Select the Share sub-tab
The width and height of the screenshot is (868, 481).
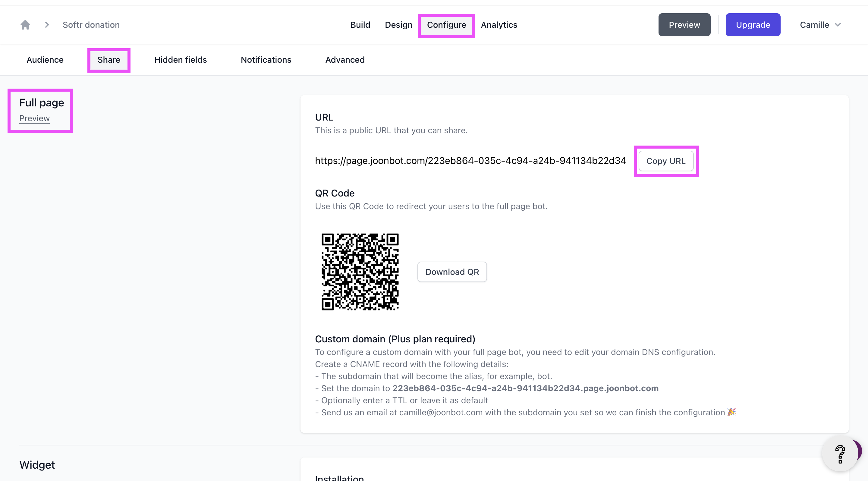click(x=109, y=60)
